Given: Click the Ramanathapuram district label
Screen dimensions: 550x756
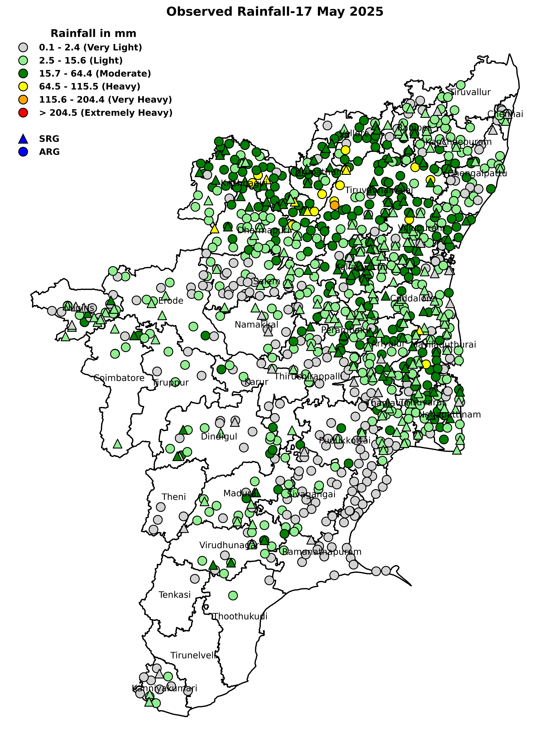Looking at the screenshot, I should (x=322, y=552).
